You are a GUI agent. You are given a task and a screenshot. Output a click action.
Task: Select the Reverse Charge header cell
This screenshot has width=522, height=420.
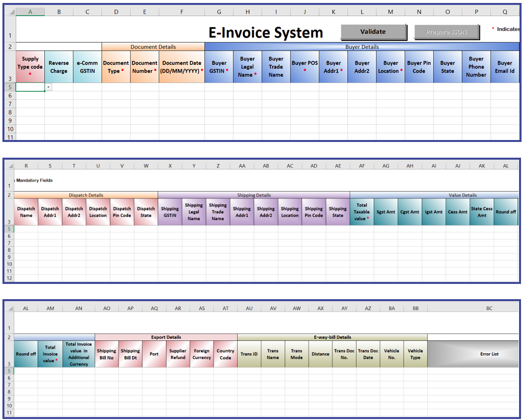[58, 66]
